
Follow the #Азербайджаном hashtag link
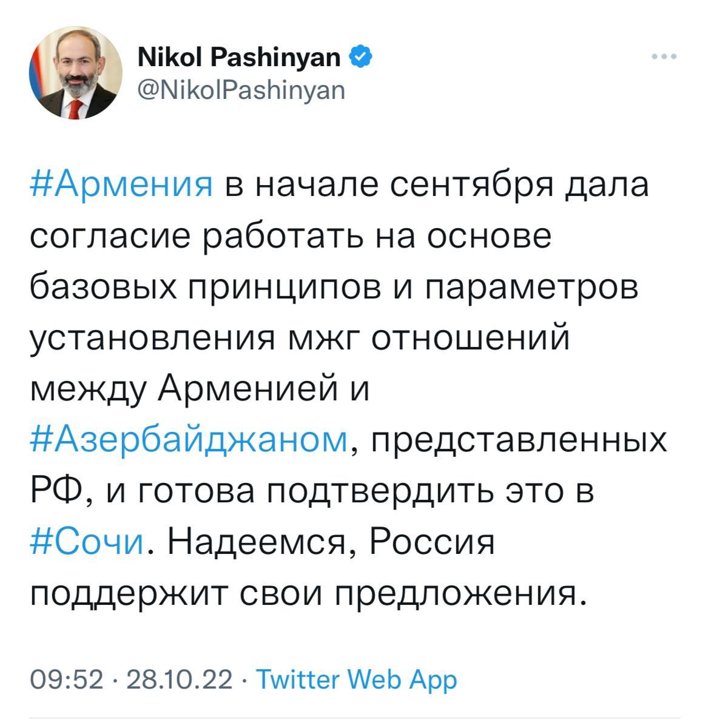189,438
